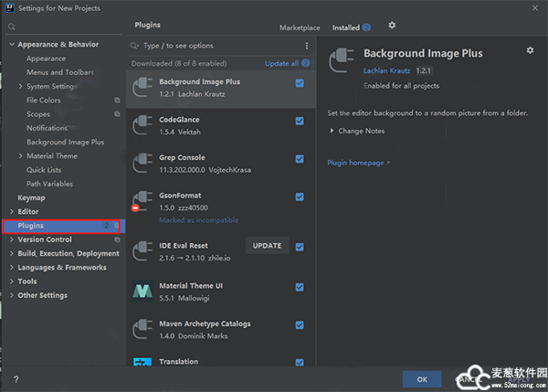The width and height of the screenshot is (548, 392).
Task: Collapse the Appearance & Behavior tree node
Action: (11, 45)
